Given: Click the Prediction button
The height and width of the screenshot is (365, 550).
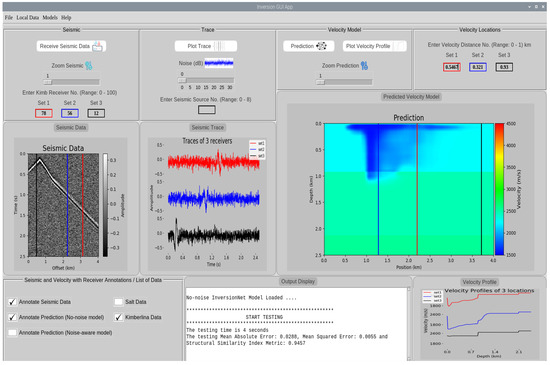Looking at the screenshot, I should pos(309,46).
